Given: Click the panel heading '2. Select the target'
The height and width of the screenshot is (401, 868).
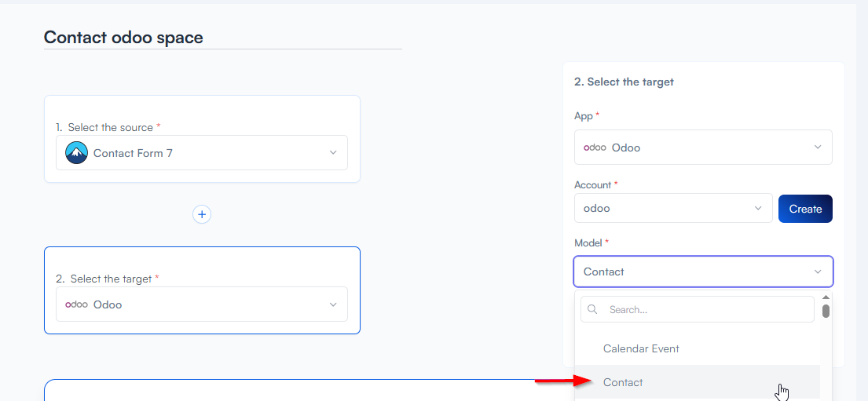Looking at the screenshot, I should tap(624, 82).
